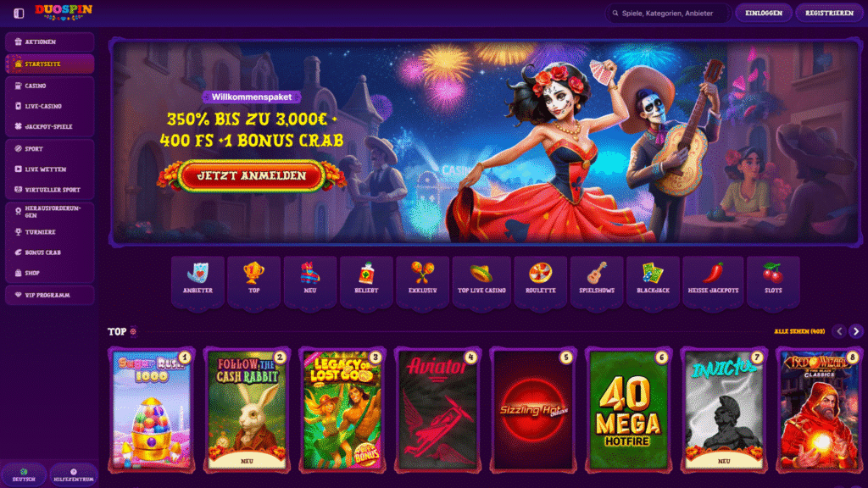The height and width of the screenshot is (488, 868).
Task: Open the Aviator game thumbnail
Action: (x=437, y=411)
